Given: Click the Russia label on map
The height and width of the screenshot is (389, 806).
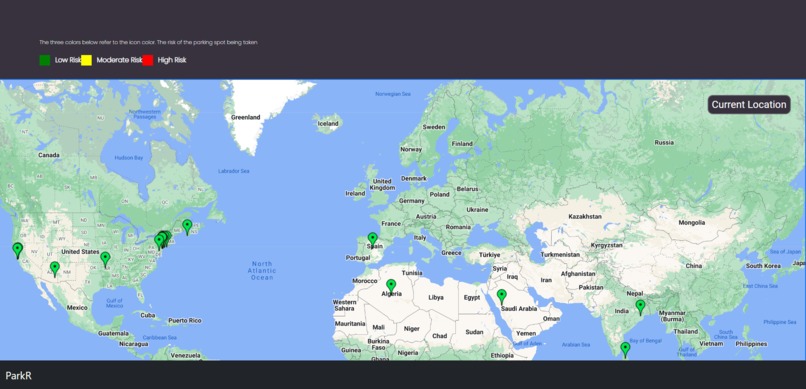Looking at the screenshot, I should (x=664, y=142).
